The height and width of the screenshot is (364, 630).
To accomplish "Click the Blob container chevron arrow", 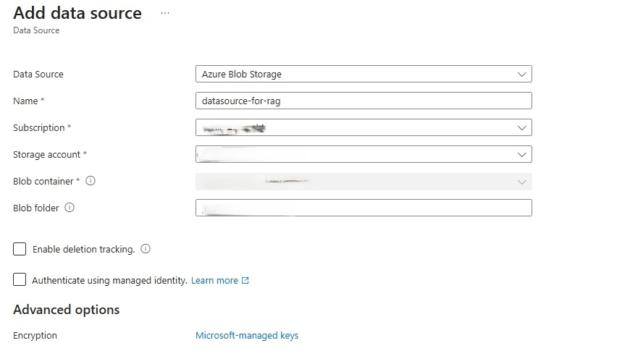I will pos(521,182).
